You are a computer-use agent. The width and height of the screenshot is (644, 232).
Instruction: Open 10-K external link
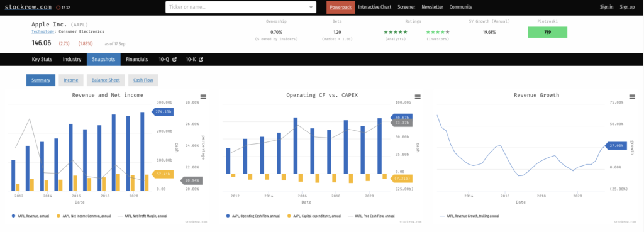(194, 60)
